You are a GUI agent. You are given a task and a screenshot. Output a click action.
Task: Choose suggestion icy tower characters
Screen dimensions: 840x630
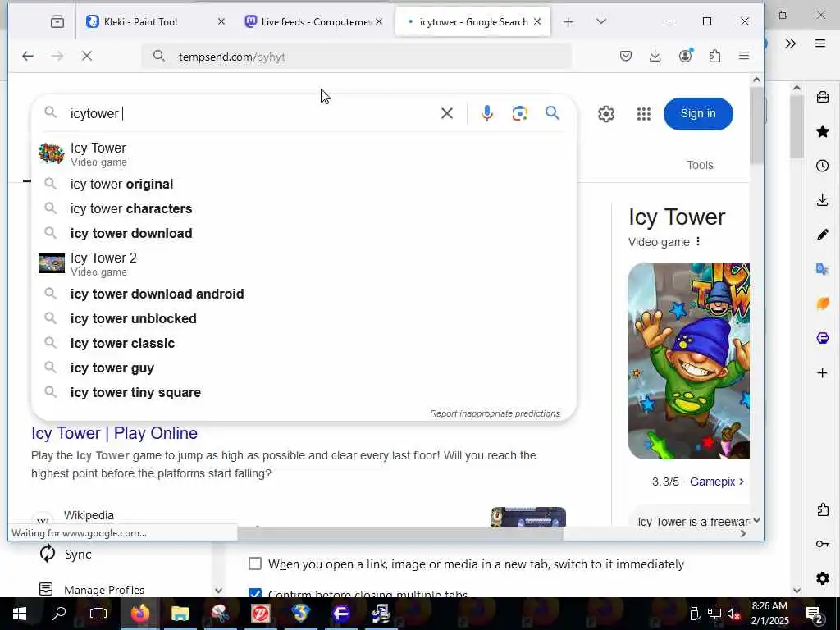(x=304, y=208)
